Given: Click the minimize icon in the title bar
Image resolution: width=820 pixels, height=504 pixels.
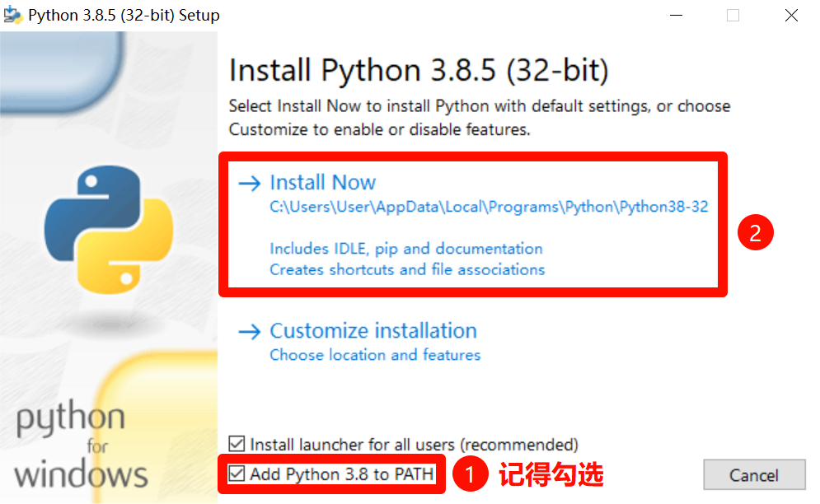Looking at the screenshot, I should 676,15.
